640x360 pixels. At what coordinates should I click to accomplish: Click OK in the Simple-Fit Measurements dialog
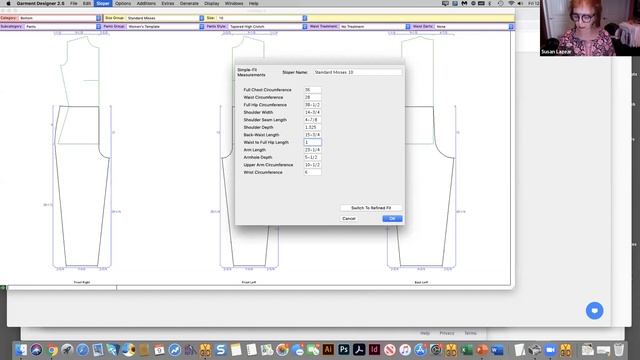392,219
